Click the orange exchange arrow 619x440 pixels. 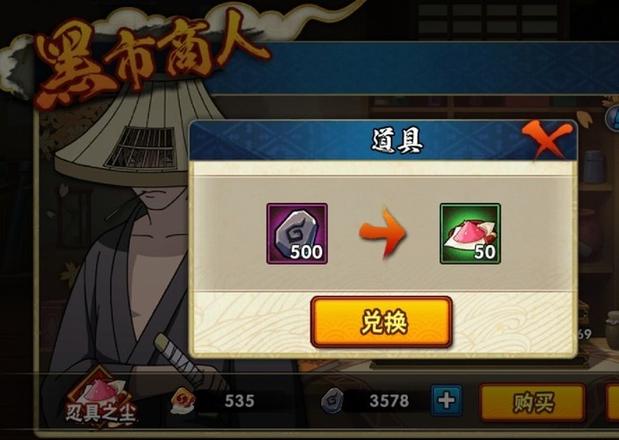coord(382,234)
